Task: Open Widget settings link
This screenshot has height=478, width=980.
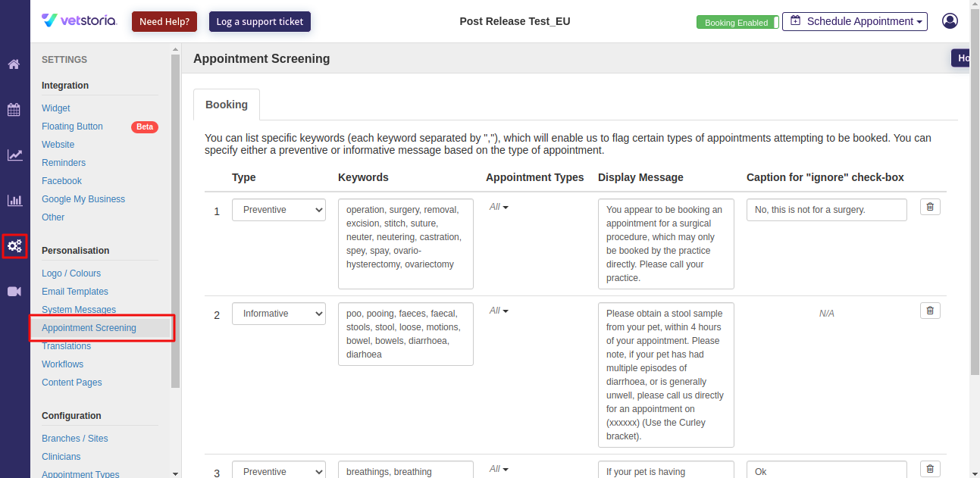Action: (x=56, y=108)
